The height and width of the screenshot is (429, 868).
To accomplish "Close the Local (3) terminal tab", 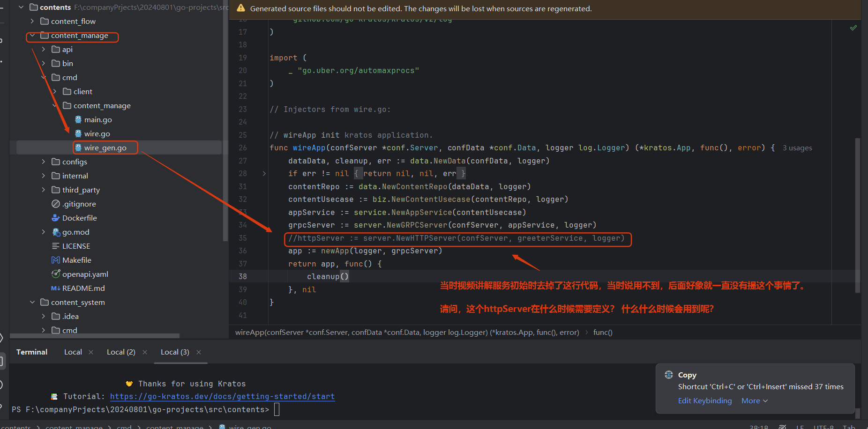I will tap(199, 352).
